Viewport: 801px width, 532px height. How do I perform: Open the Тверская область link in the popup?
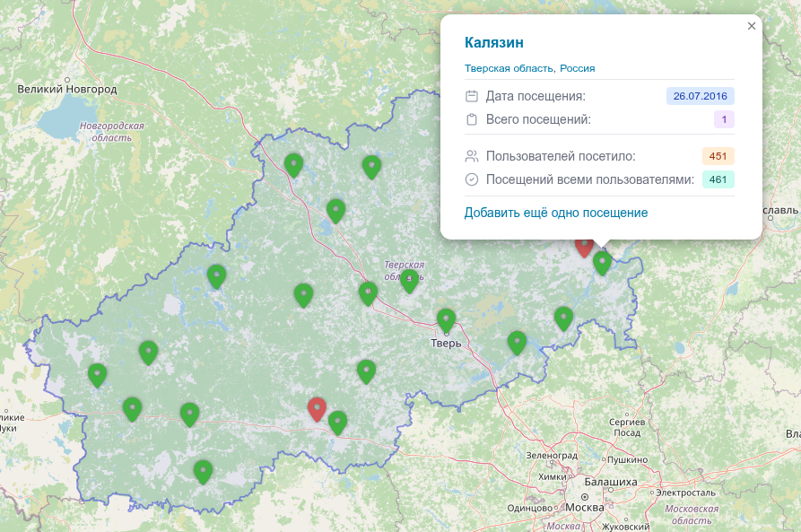(509, 68)
